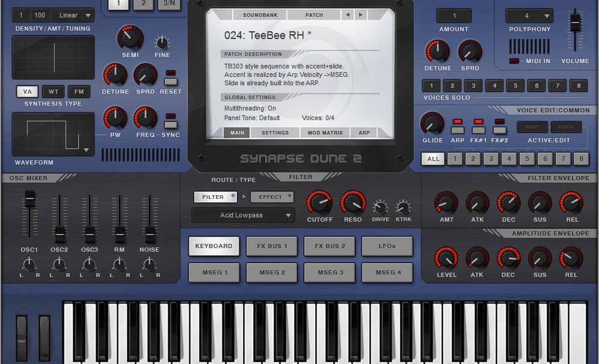The image size is (599, 364).
Task: Click the unison SPRD knob under AMOUNT
Action: coord(470,51)
